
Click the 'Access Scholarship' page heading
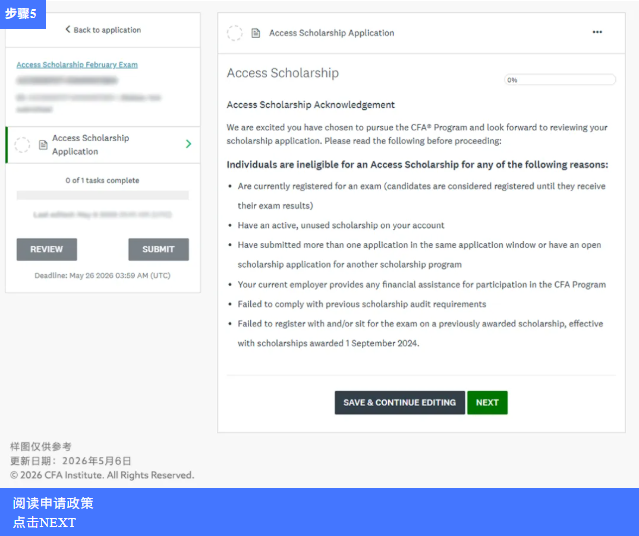[x=282, y=73]
